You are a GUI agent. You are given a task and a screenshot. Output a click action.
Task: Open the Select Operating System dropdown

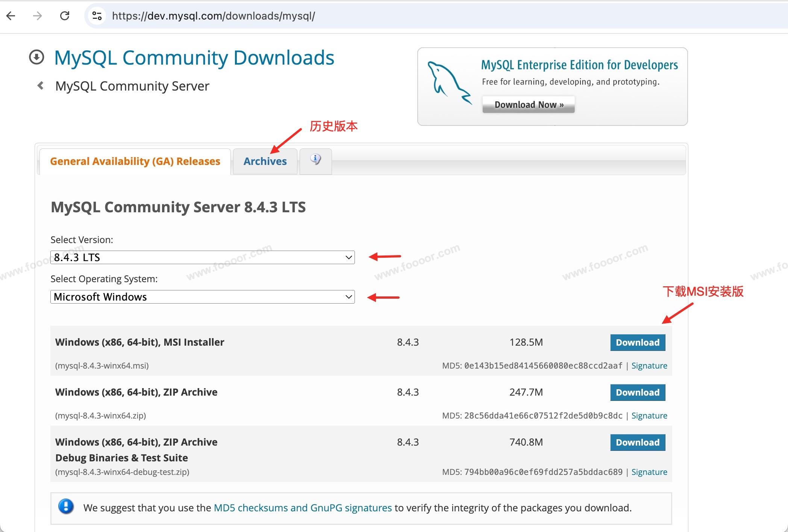[x=202, y=297]
